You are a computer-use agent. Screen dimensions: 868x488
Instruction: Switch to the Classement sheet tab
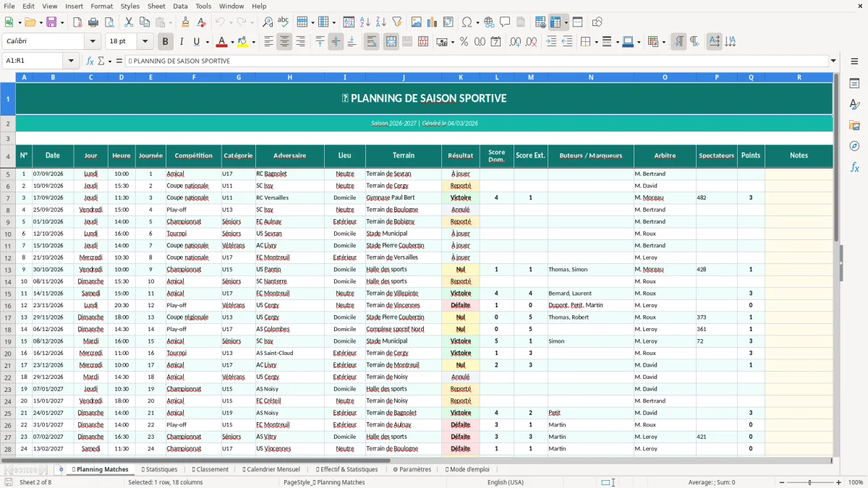click(210, 469)
